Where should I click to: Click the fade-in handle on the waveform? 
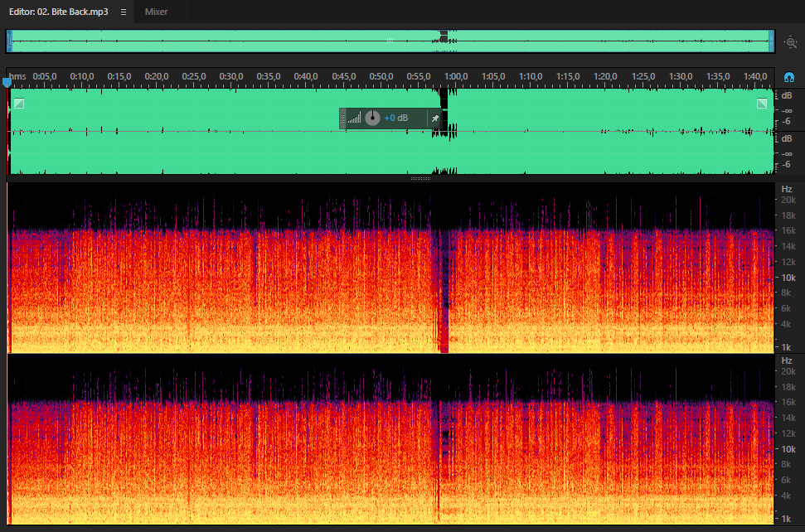(x=19, y=103)
